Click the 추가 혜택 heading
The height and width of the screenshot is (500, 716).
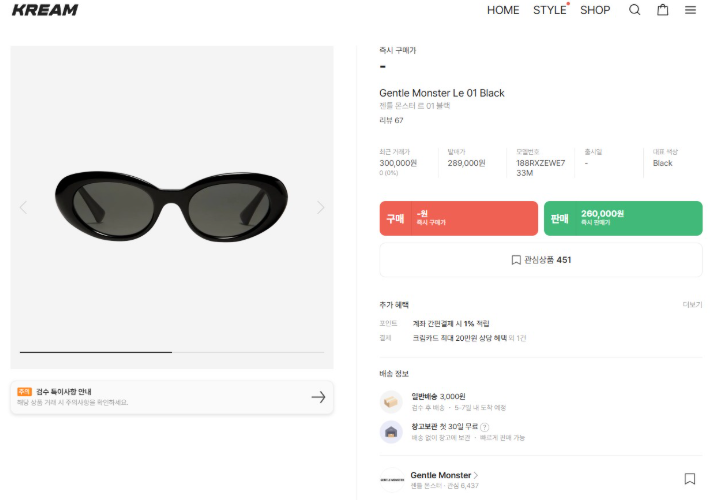point(394,305)
